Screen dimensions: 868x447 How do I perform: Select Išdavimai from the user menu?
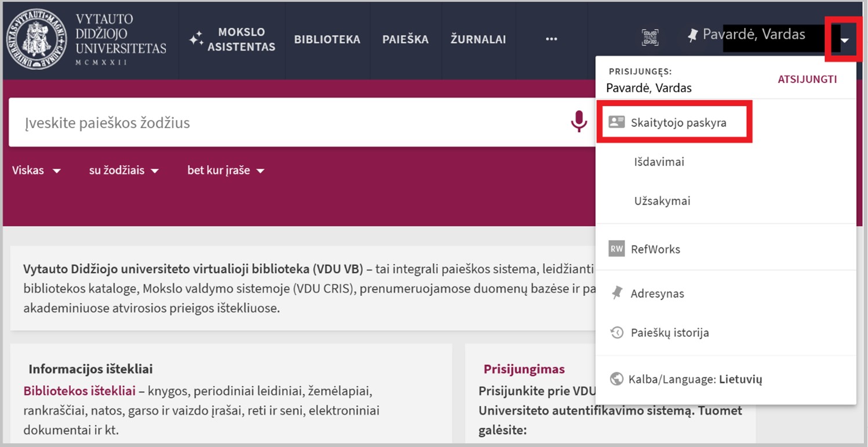tap(659, 162)
